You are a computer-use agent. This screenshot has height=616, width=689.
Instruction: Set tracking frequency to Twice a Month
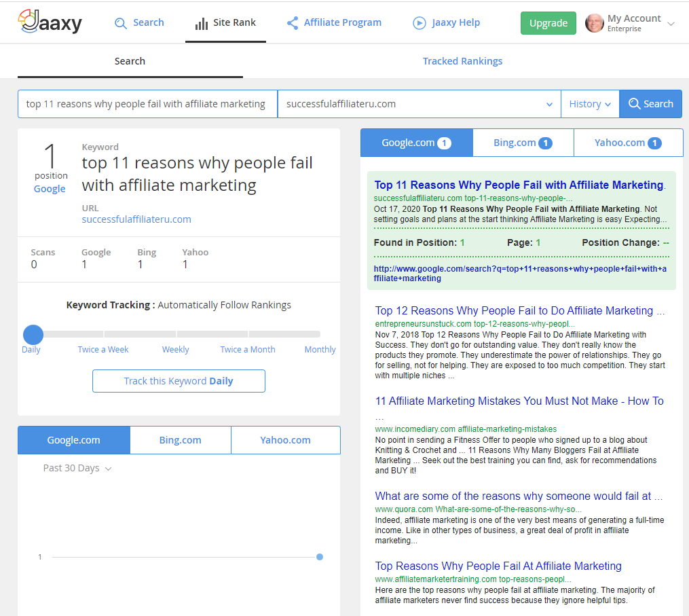coord(248,350)
